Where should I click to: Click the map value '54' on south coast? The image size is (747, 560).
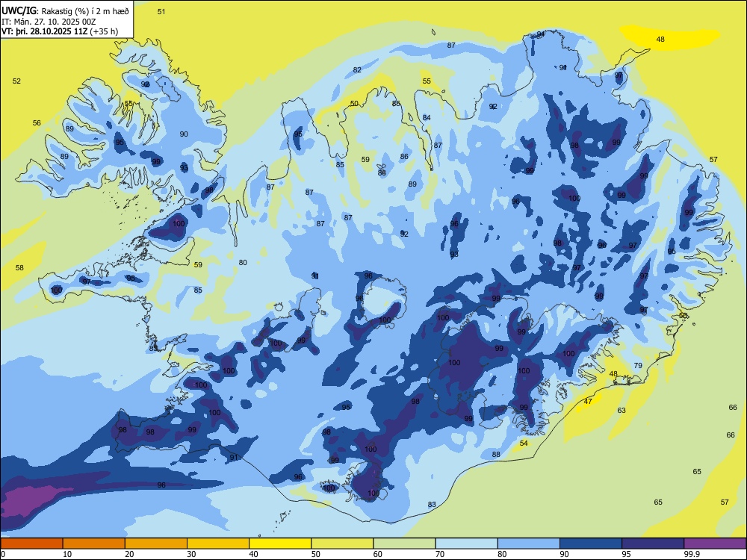point(524,443)
